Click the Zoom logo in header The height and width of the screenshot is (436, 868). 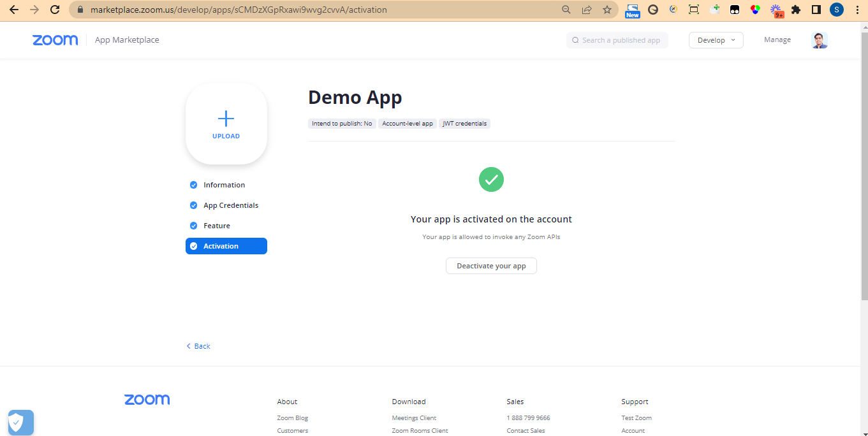tap(55, 40)
